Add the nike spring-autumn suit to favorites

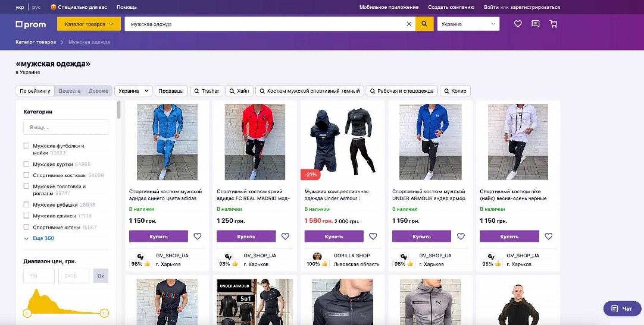click(x=549, y=236)
